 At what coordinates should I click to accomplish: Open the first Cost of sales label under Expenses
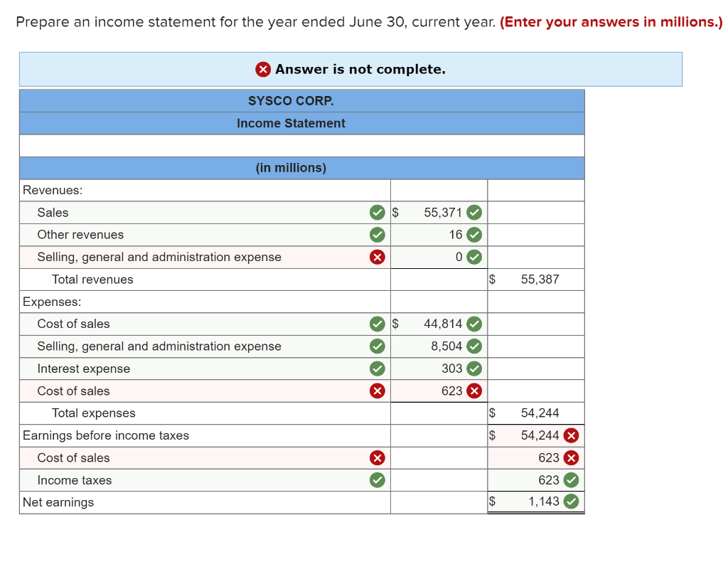[x=205, y=324]
